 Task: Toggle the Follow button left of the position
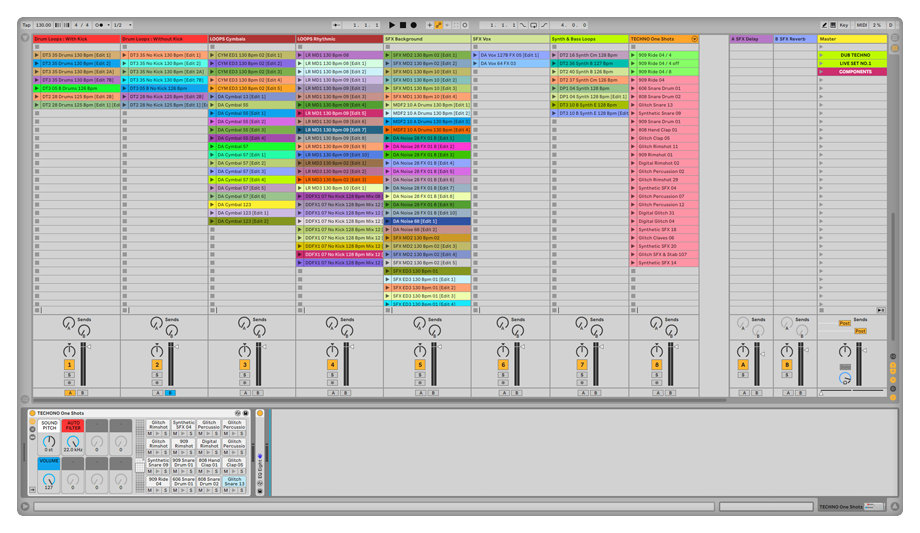[337, 25]
